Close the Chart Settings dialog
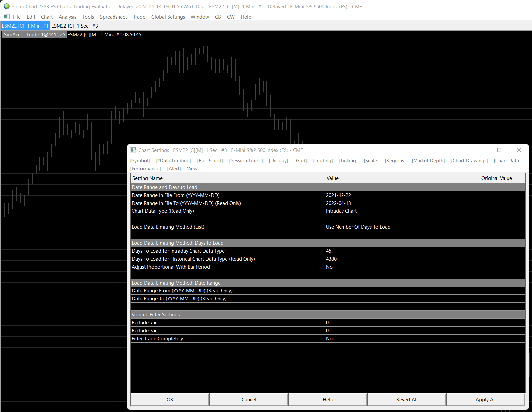The width and height of the screenshot is (532, 412). 519,150
